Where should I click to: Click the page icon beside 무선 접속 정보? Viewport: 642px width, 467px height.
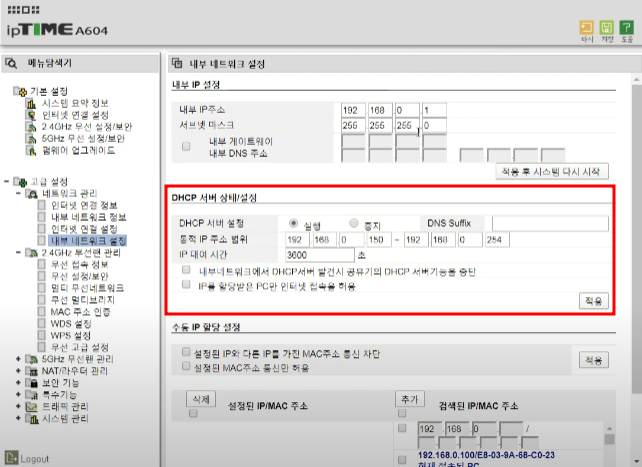41,264
